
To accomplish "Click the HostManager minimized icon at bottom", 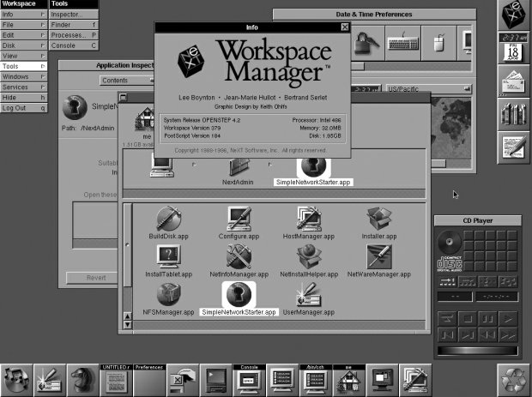I will [x=415, y=380].
